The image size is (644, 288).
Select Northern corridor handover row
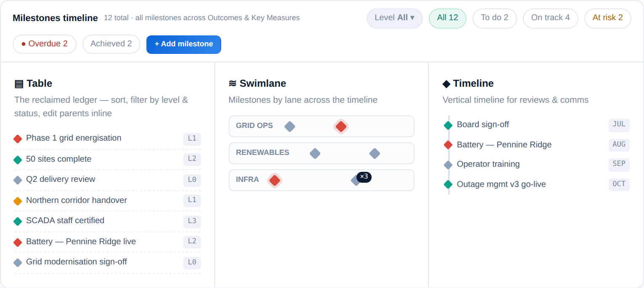(108, 201)
